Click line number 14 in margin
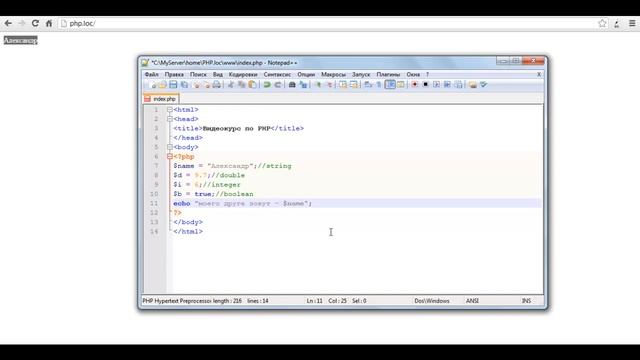Viewport: 640px width, 360px height. [154, 231]
